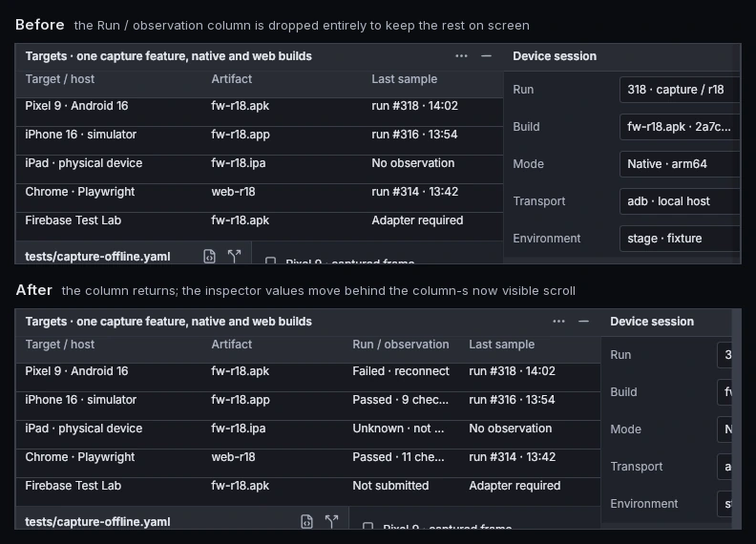Screen dimensions: 756x544
Task: Click 'No observation' cell in Before table
Action: pos(412,163)
